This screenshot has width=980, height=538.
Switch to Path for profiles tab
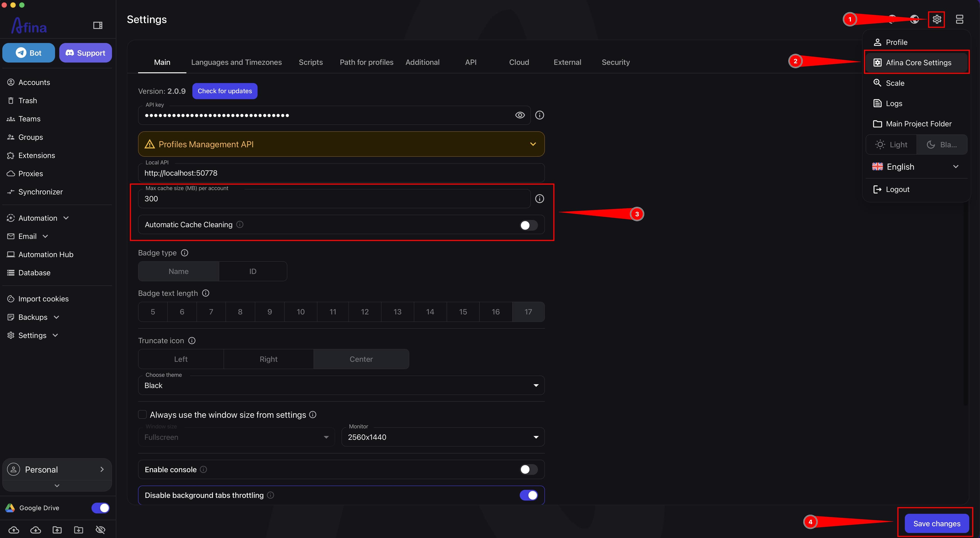tap(366, 62)
